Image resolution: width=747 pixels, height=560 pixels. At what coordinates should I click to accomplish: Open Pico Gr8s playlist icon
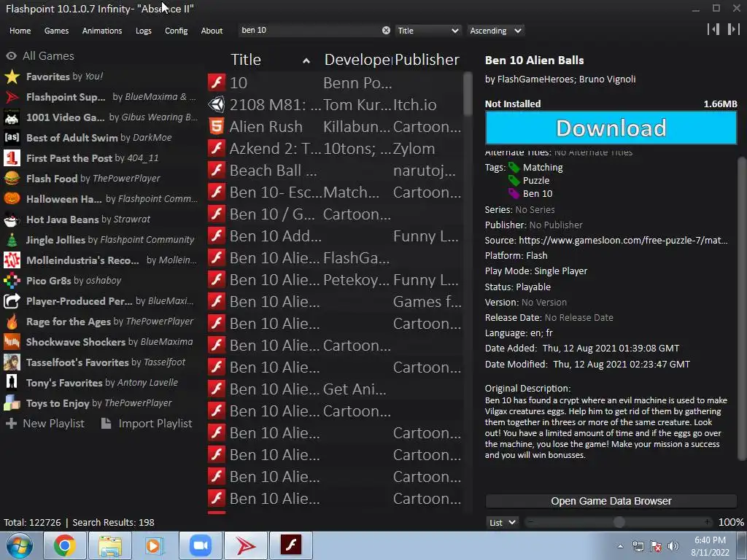[x=12, y=281]
